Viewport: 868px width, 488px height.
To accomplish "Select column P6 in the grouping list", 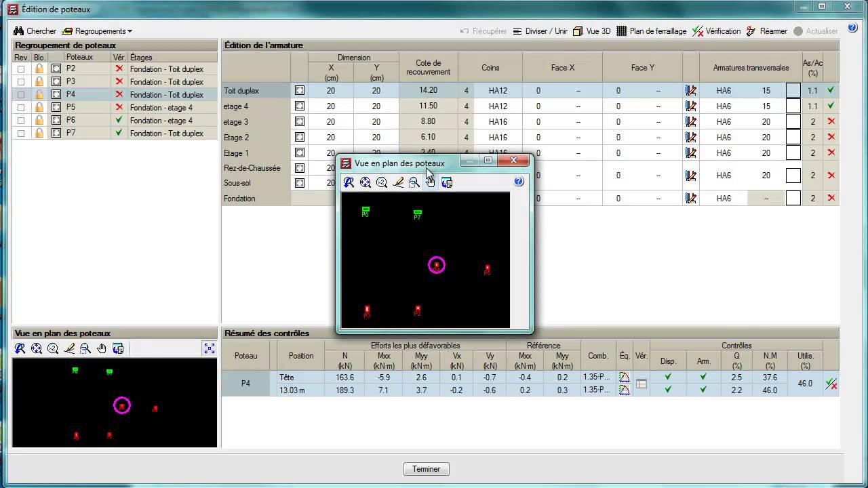I will [x=116, y=121].
